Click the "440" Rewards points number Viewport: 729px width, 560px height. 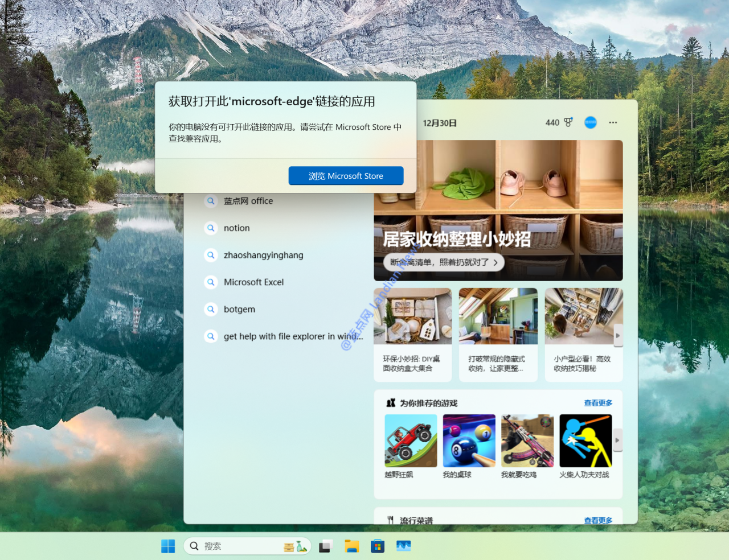pyautogui.click(x=552, y=122)
